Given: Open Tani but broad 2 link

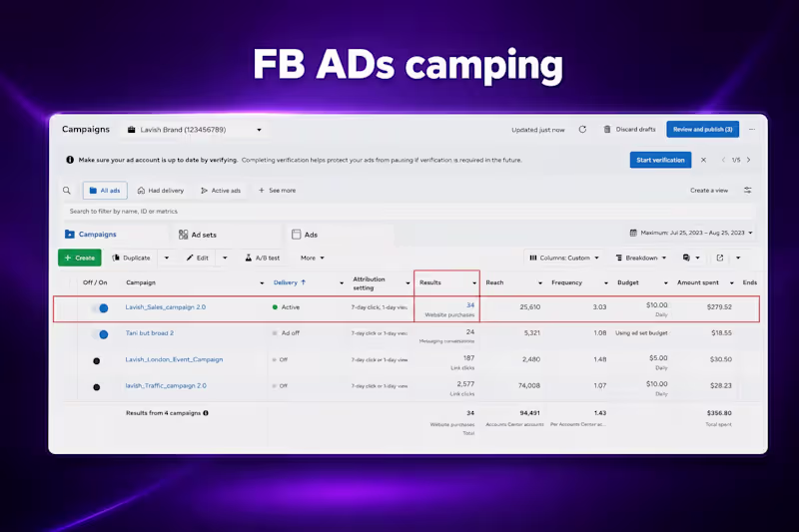Looking at the screenshot, I should [x=149, y=333].
